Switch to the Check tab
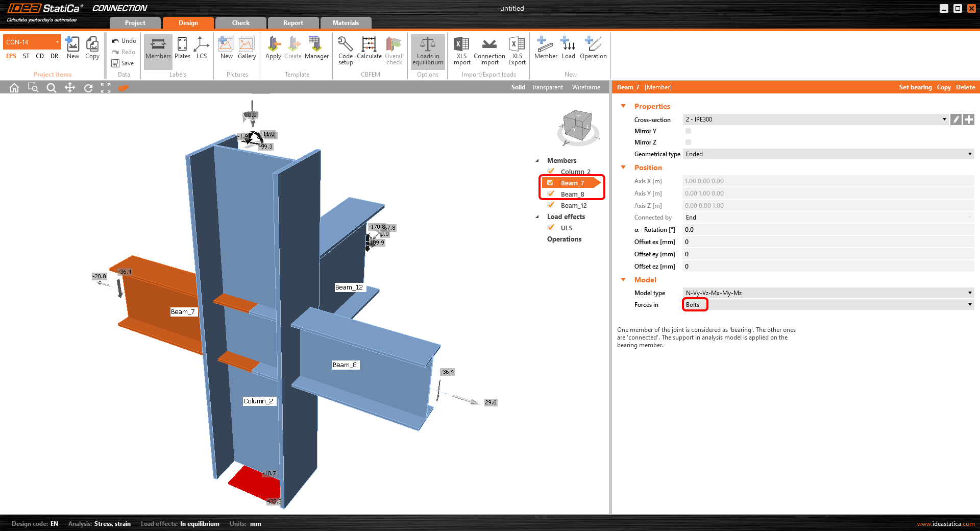Image resolution: width=980 pixels, height=531 pixels. tap(240, 23)
